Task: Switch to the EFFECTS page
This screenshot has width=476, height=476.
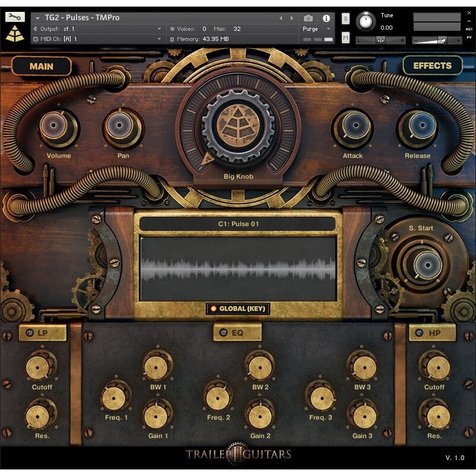Action: point(432,66)
